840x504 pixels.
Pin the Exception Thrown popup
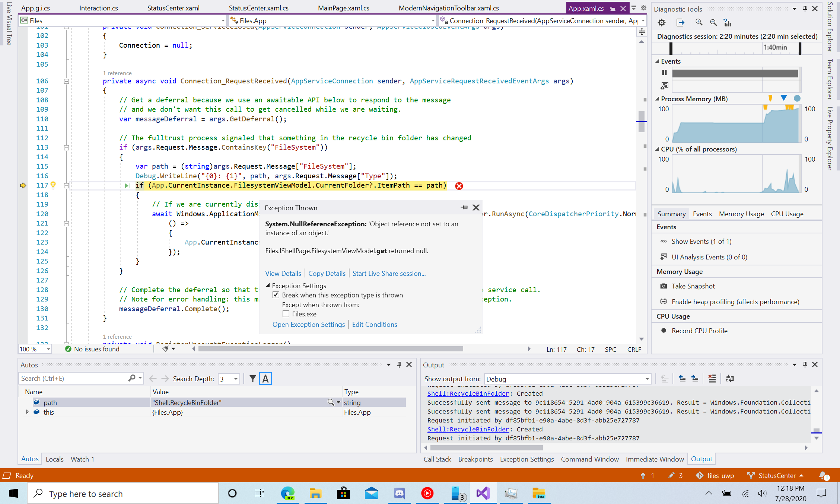coord(464,207)
